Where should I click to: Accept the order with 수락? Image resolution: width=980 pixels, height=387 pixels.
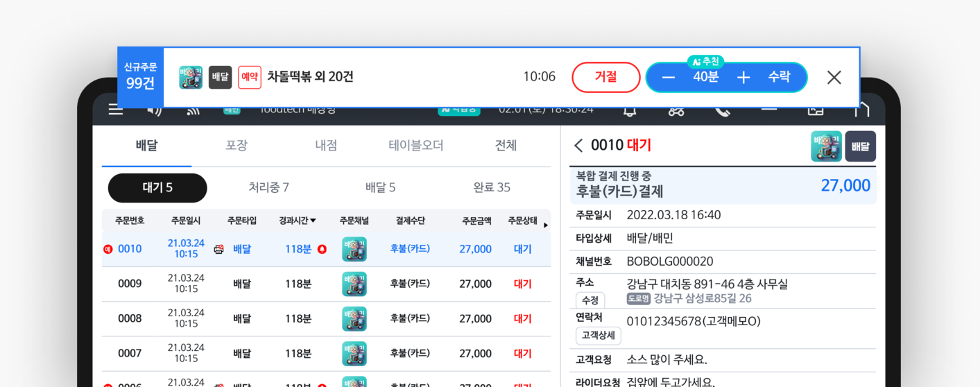pos(779,77)
